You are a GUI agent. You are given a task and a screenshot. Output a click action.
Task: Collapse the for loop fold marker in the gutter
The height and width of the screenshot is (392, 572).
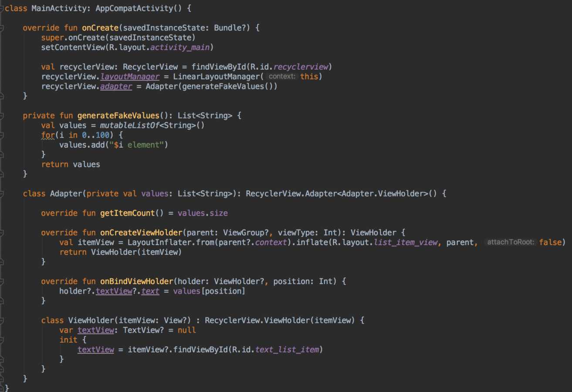pyautogui.click(x=2, y=135)
